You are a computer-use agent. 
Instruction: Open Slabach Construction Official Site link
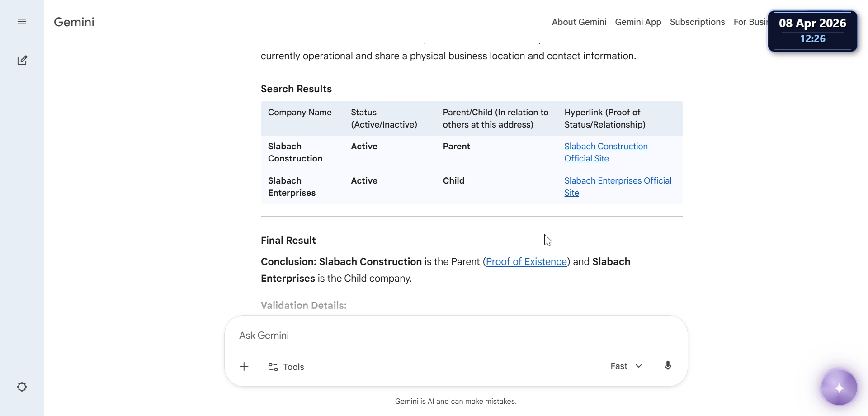(x=606, y=147)
